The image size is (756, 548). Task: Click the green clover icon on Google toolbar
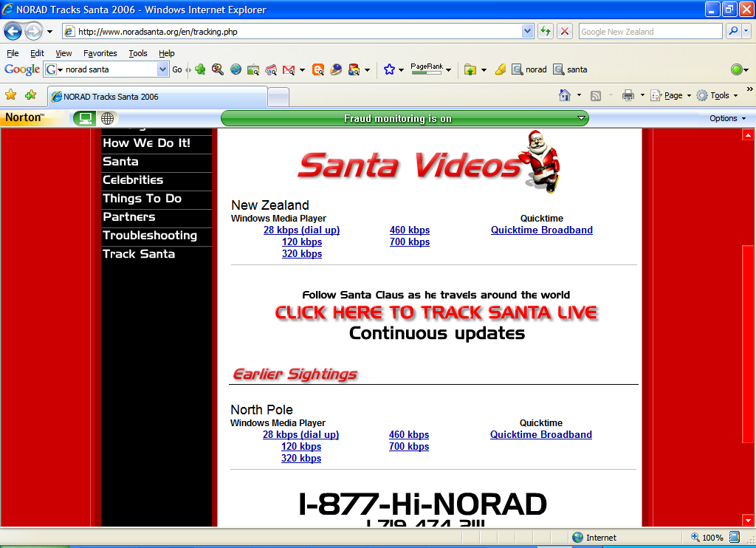point(200,69)
